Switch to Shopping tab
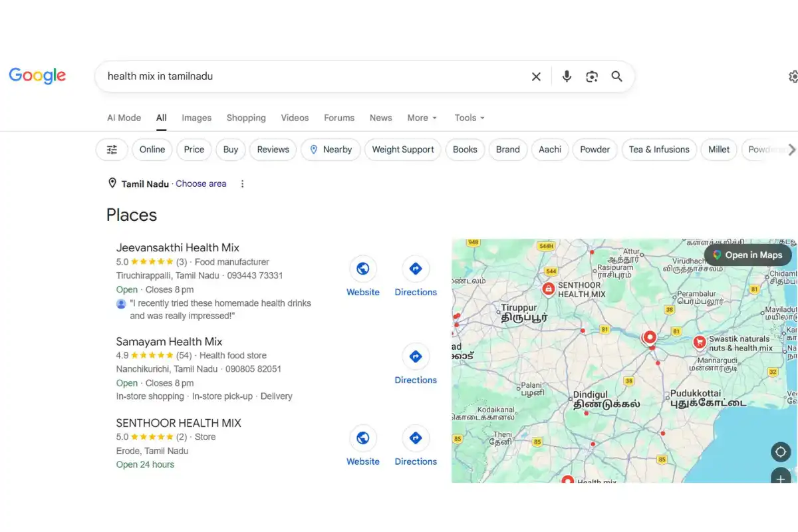This screenshot has height=532, width=798. (x=246, y=118)
